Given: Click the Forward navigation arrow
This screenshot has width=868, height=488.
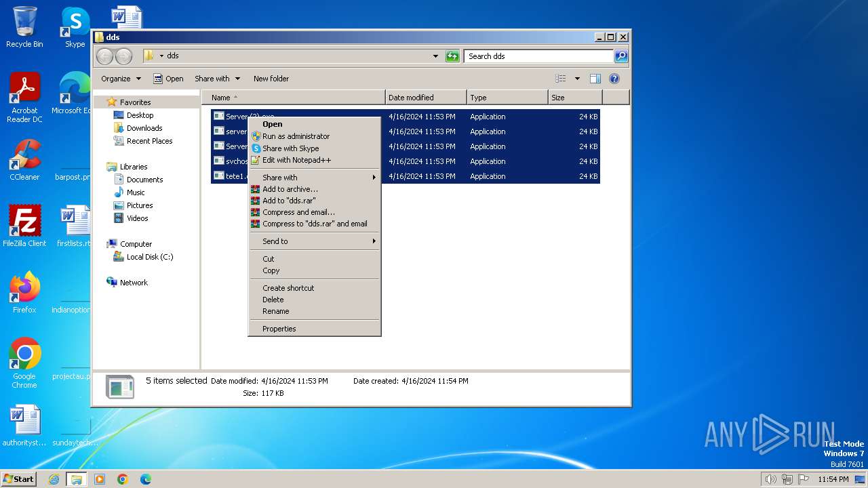Looking at the screenshot, I should pos(123,56).
